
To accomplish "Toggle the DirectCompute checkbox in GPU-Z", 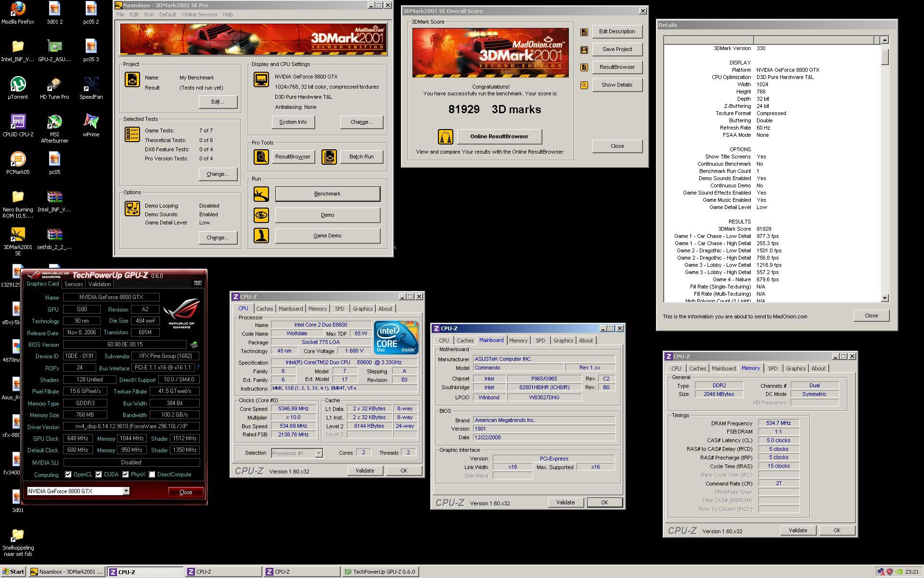I will pyautogui.click(x=152, y=474).
